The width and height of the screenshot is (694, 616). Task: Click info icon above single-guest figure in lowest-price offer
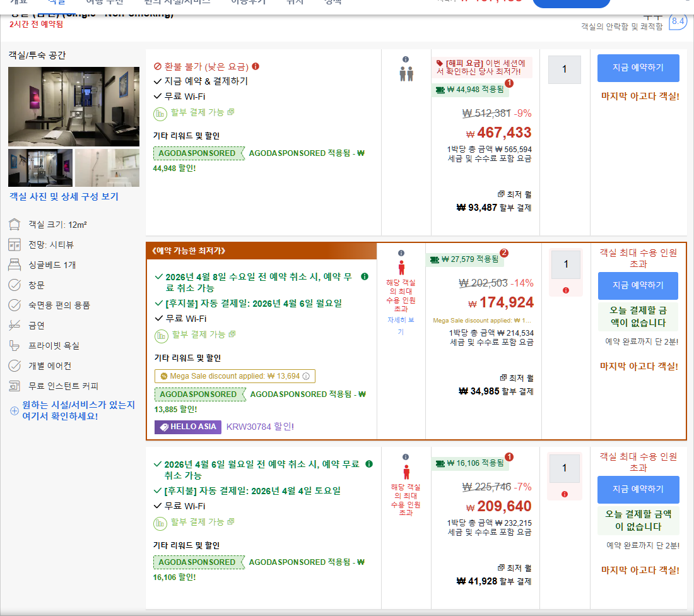point(401,253)
